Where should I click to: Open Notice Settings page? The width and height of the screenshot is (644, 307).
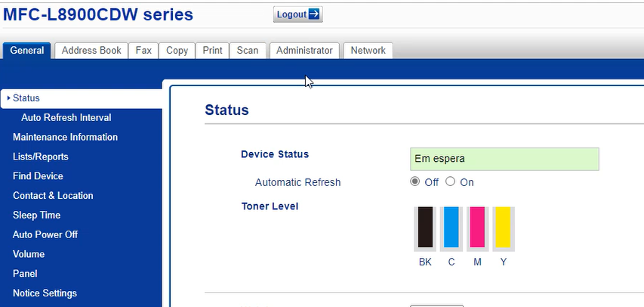tap(45, 293)
